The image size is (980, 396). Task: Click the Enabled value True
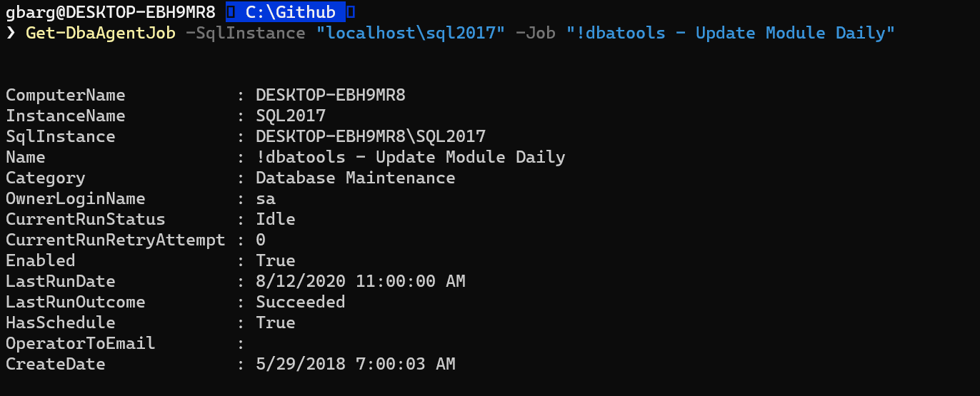tap(276, 260)
